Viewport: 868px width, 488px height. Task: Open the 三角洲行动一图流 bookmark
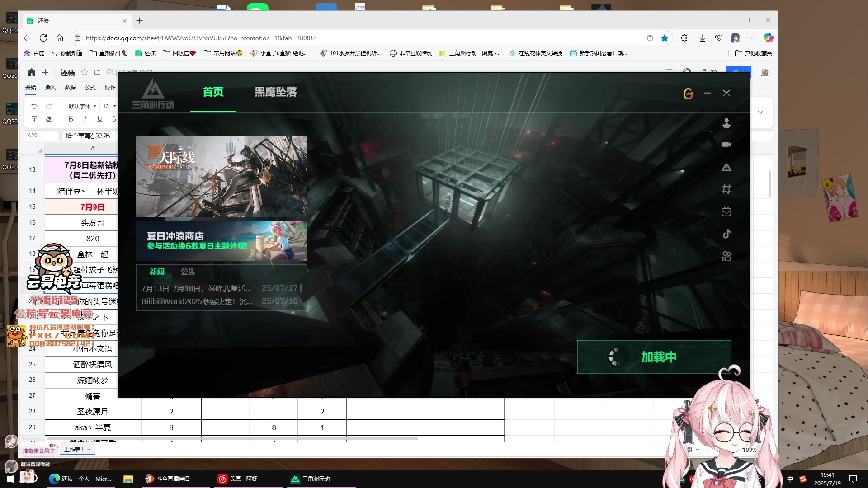tap(470, 53)
